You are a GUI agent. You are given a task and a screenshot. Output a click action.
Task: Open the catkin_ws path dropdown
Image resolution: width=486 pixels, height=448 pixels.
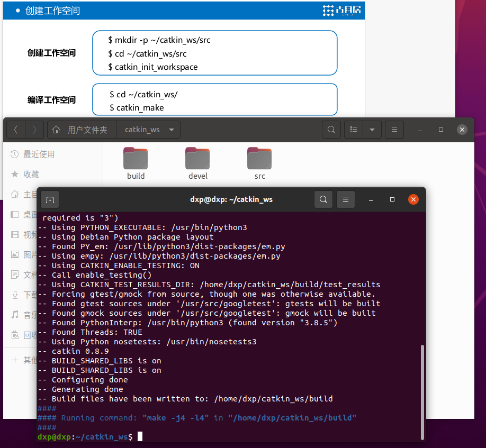[172, 130]
